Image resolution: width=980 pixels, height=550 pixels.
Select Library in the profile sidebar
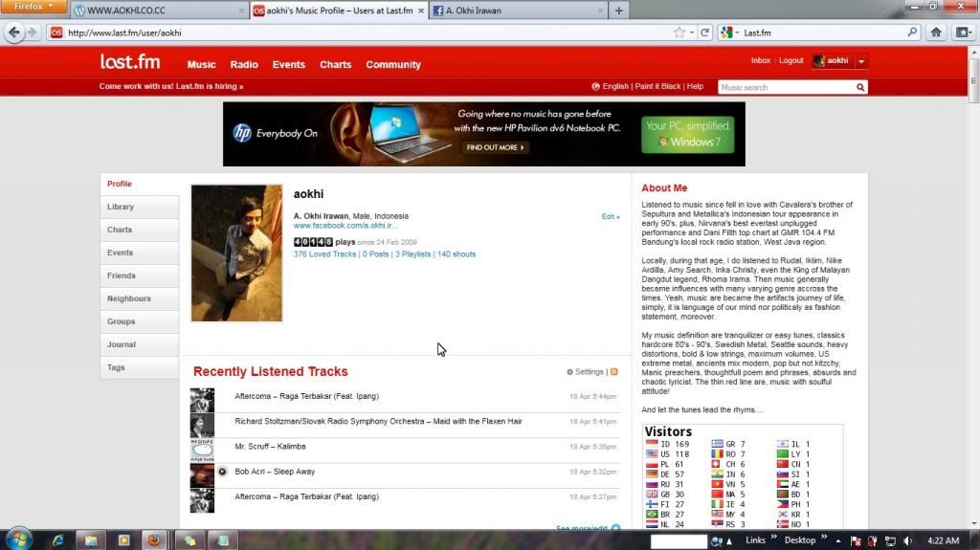[x=140, y=207]
